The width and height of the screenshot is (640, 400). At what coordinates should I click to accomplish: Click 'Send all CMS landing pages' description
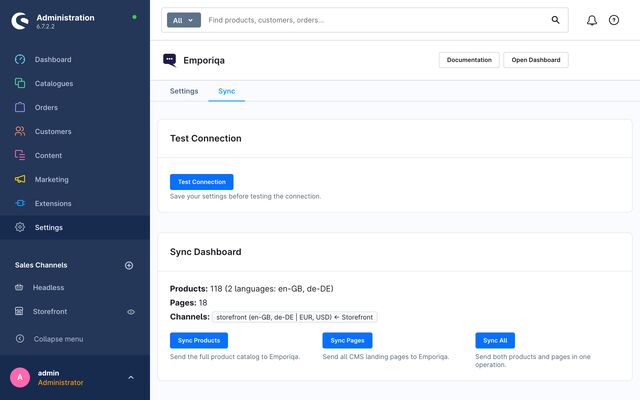coord(386,357)
